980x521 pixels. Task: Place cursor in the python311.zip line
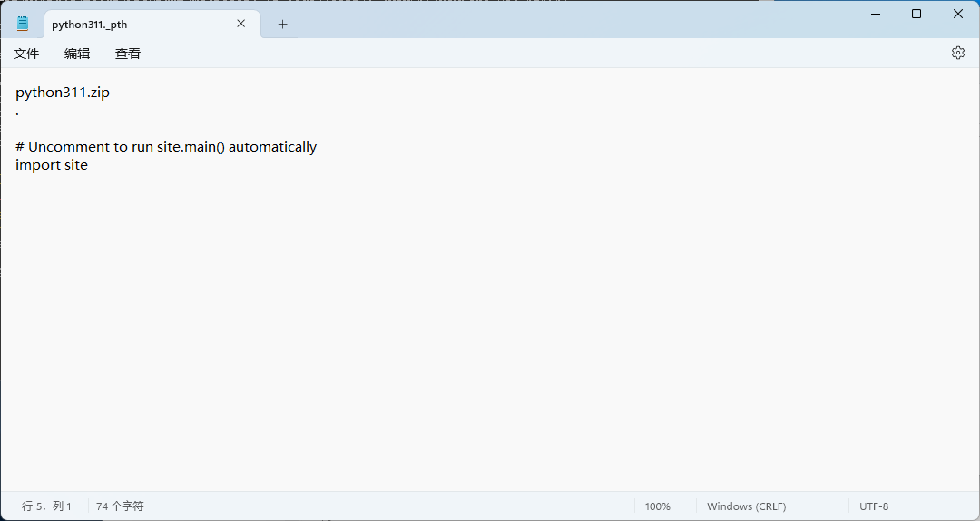click(63, 93)
